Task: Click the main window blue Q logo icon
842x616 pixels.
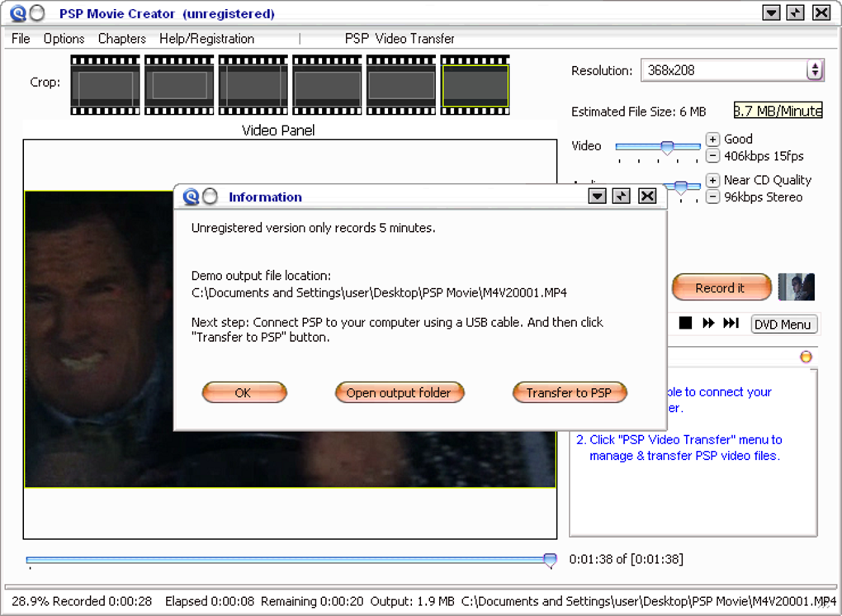Action: pyautogui.click(x=17, y=13)
